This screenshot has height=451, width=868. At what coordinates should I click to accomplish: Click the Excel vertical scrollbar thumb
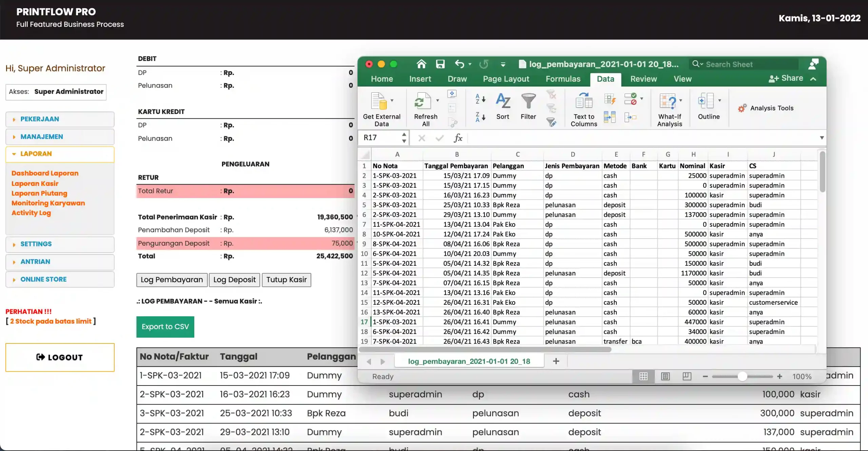click(822, 172)
